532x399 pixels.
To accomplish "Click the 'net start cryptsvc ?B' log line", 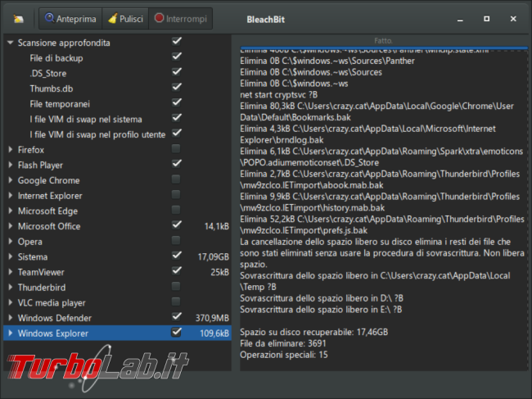I will click(279, 95).
